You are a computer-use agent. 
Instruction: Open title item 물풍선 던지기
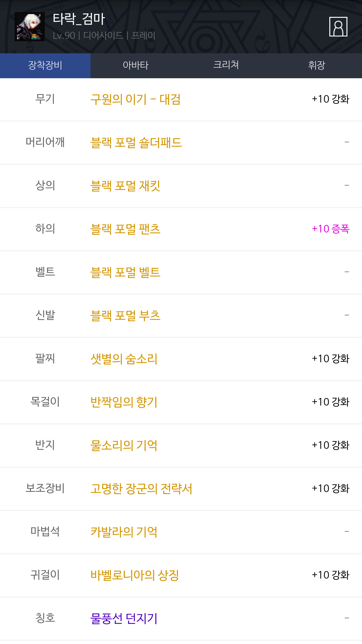click(x=124, y=619)
